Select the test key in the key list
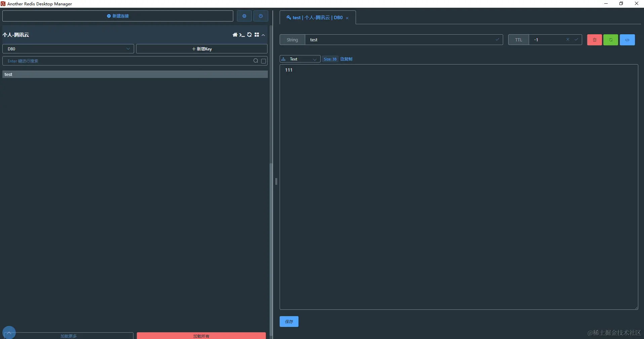 135,74
